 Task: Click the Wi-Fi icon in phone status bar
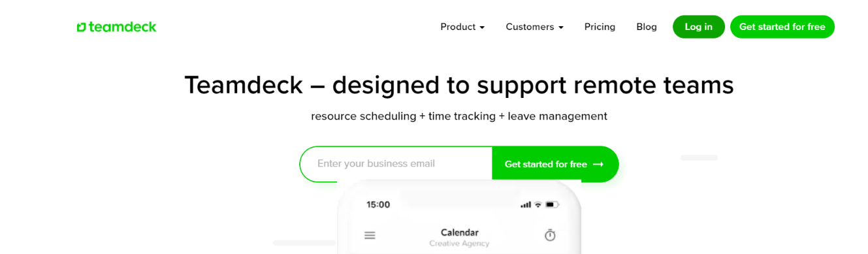click(x=538, y=204)
